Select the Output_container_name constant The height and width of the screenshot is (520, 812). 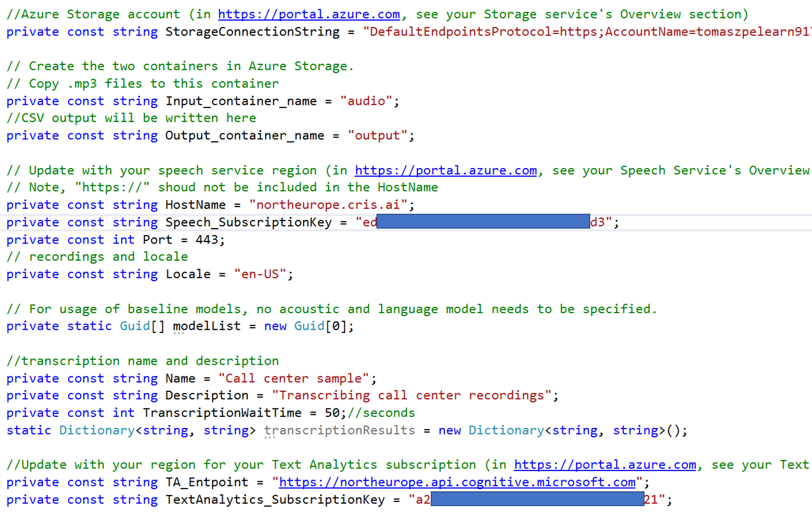[245, 136]
